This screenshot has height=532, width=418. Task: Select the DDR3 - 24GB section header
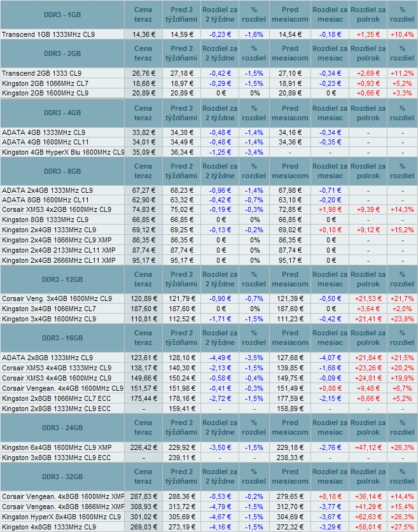[x=62, y=428]
